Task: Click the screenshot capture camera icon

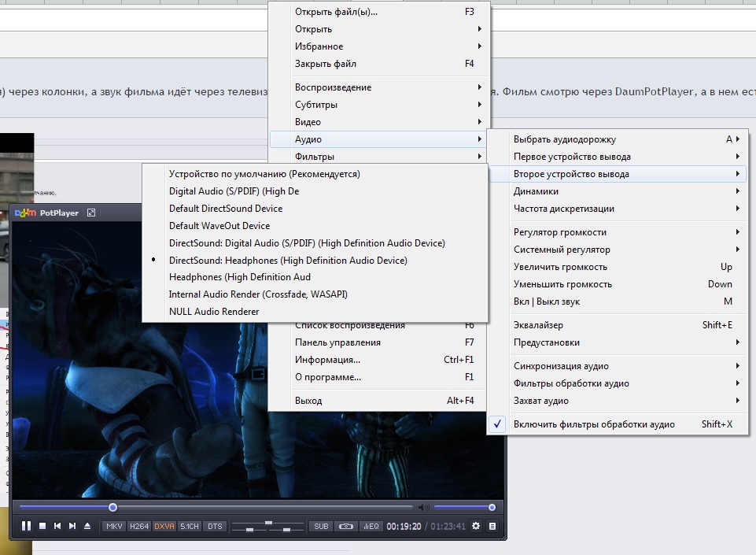Action: click(x=346, y=526)
